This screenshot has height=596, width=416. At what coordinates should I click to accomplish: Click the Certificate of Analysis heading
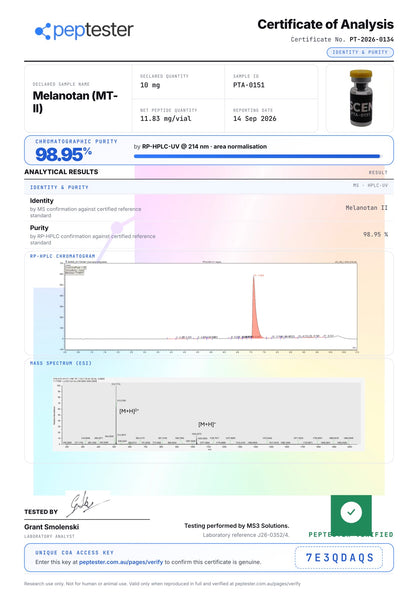point(325,24)
